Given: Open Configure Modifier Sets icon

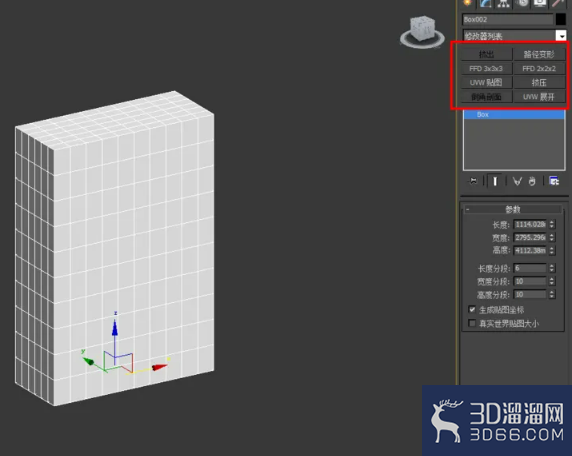Looking at the screenshot, I should [554, 181].
